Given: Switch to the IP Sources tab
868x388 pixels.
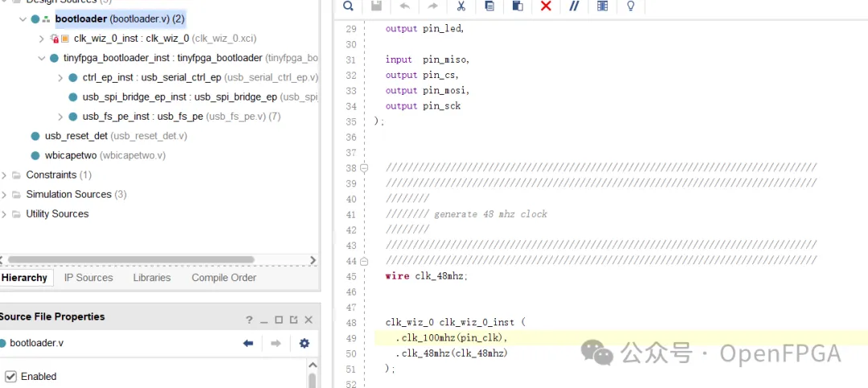Looking at the screenshot, I should pos(88,278).
